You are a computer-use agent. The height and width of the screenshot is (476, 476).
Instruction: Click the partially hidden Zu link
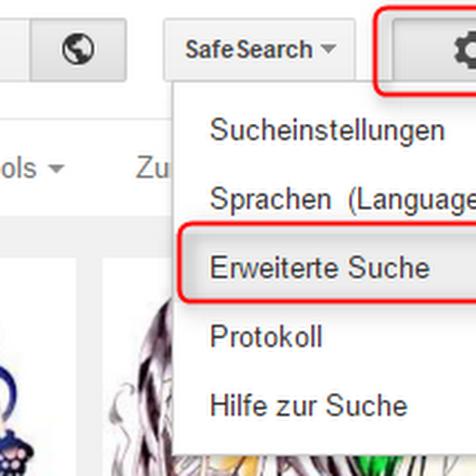pos(153,167)
